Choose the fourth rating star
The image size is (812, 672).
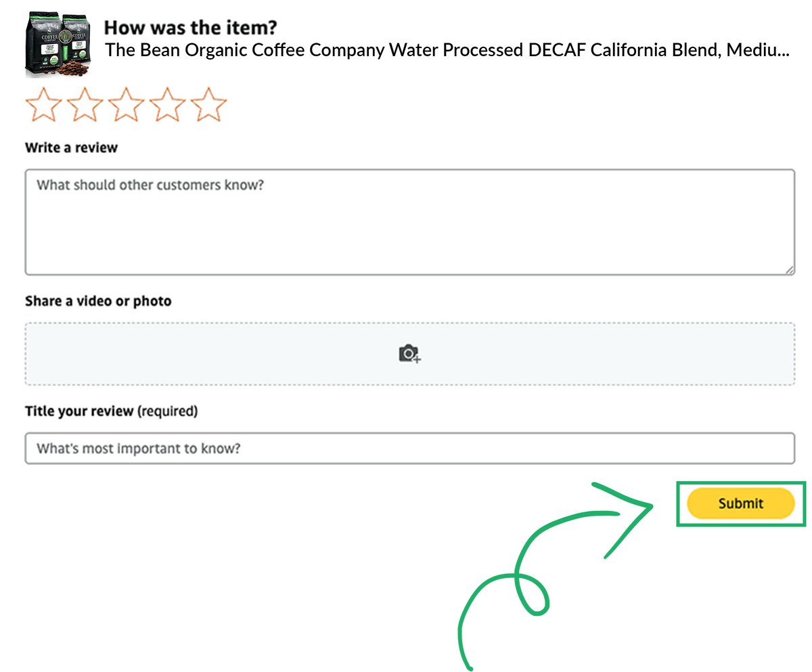click(167, 104)
